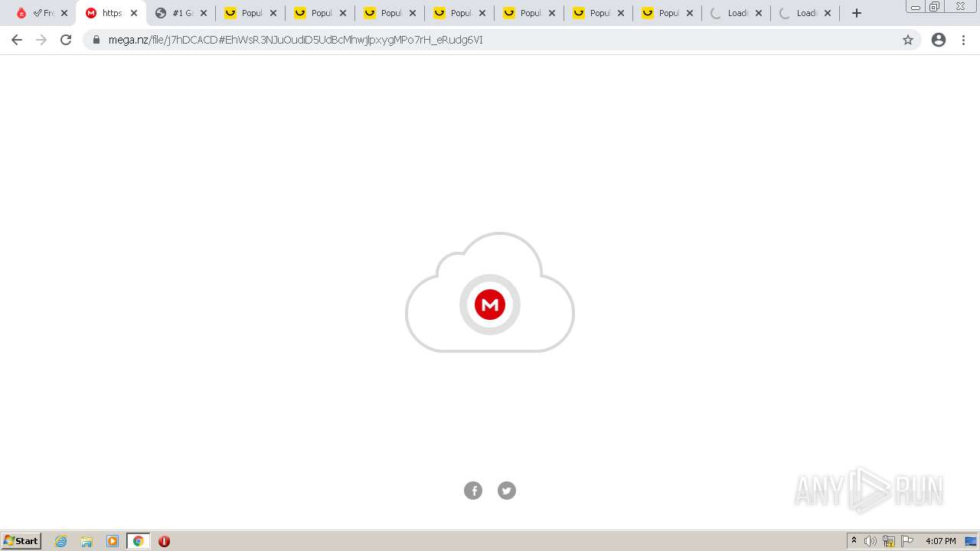Go forward in browser history
The height and width of the screenshot is (551, 980).
click(41, 40)
